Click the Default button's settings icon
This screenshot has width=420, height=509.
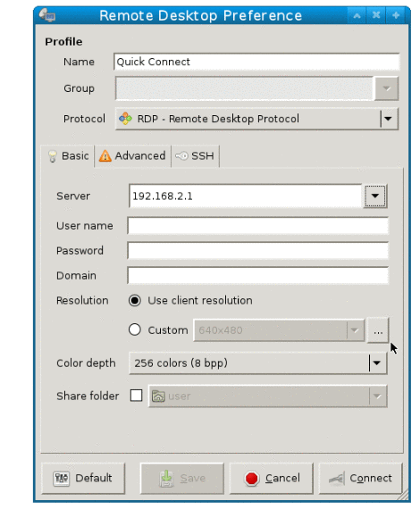pos(61,478)
